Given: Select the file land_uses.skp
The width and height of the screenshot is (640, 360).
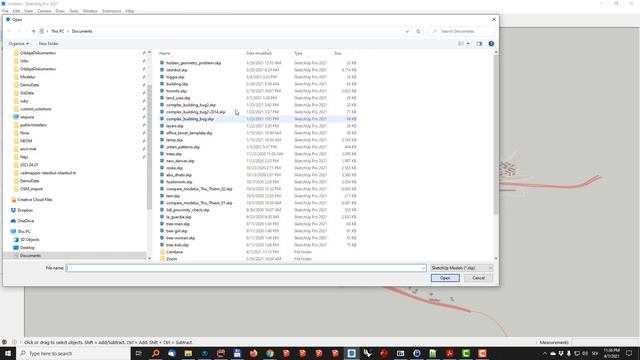Looking at the screenshot, I should (x=178, y=98).
